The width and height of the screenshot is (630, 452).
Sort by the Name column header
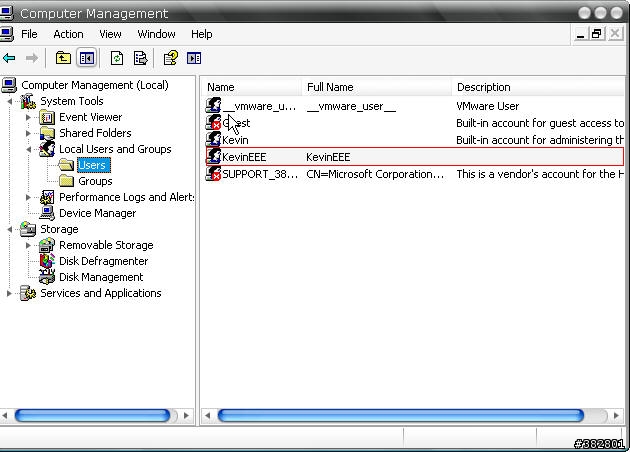tap(251, 87)
